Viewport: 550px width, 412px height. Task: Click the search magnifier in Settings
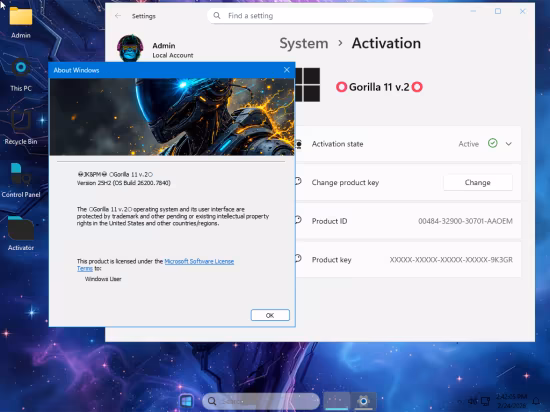pyautogui.click(x=217, y=16)
